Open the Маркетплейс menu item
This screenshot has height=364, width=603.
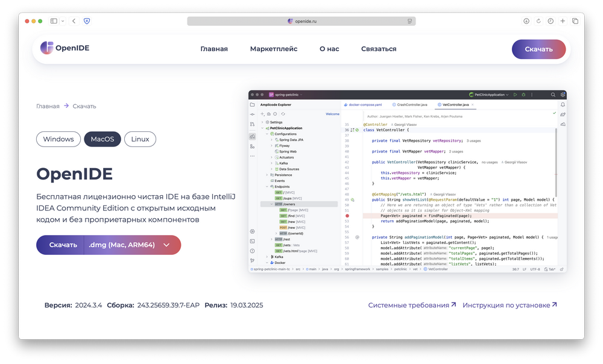[274, 49]
